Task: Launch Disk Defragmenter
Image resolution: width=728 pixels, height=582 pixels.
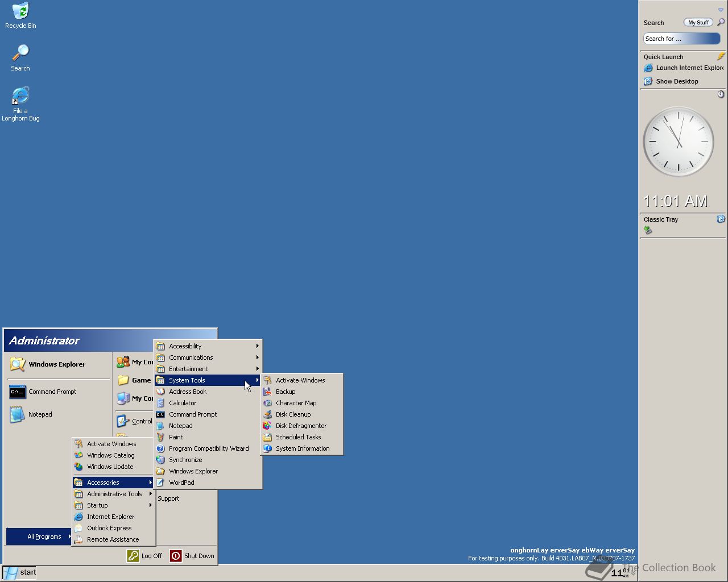Action: pyautogui.click(x=302, y=426)
